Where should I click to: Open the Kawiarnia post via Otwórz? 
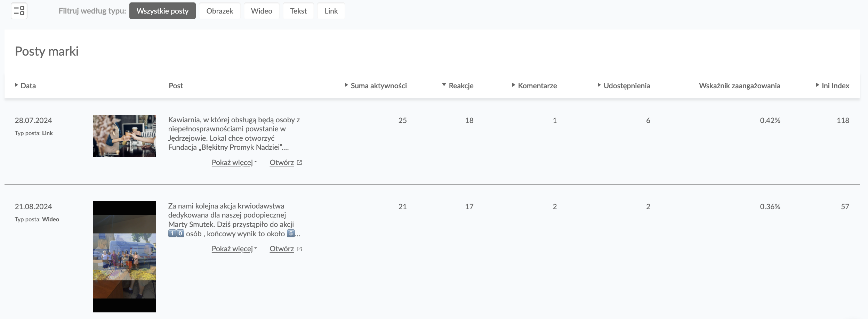pos(282,163)
